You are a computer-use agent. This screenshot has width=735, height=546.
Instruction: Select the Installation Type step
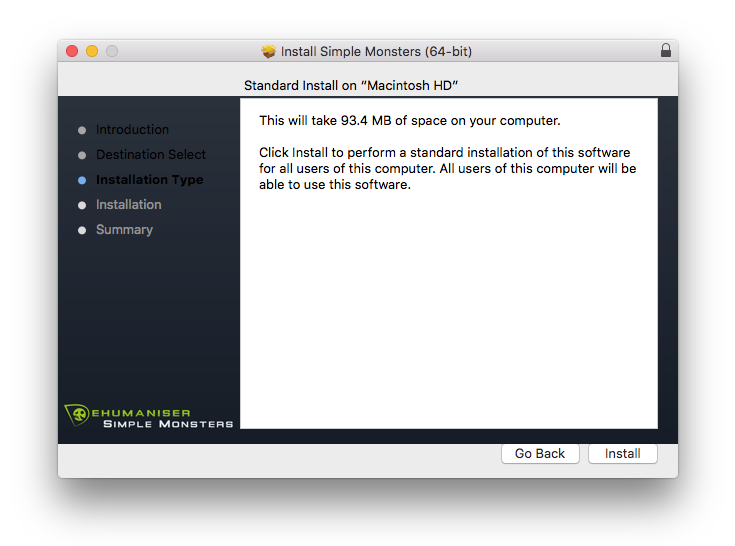[x=149, y=180]
